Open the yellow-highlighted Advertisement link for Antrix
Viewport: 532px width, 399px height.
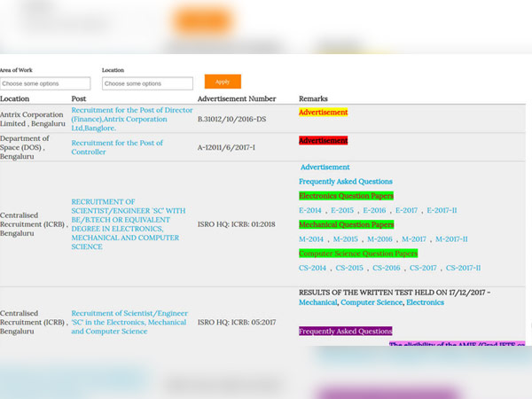[x=324, y=113]
